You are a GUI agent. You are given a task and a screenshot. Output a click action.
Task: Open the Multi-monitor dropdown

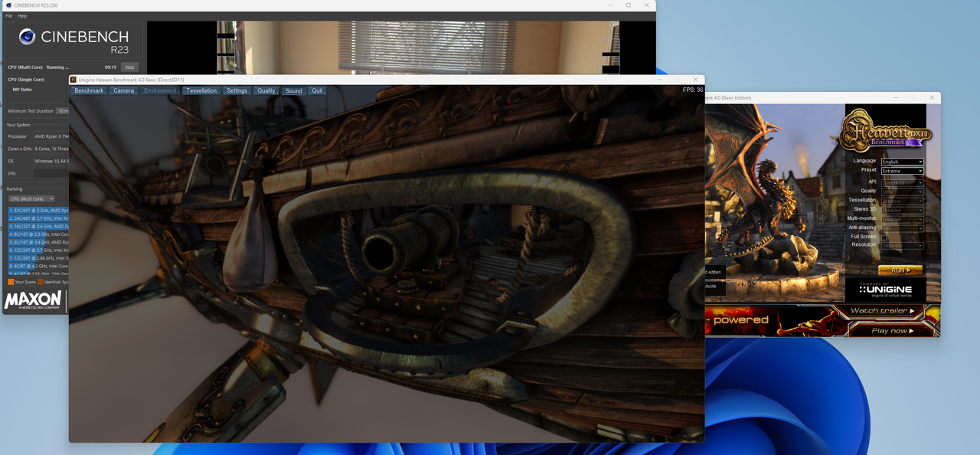tap(902, 218)
